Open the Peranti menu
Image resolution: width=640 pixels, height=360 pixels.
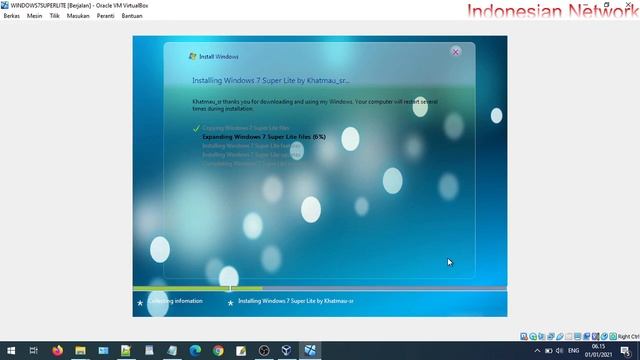coord(105,16)
